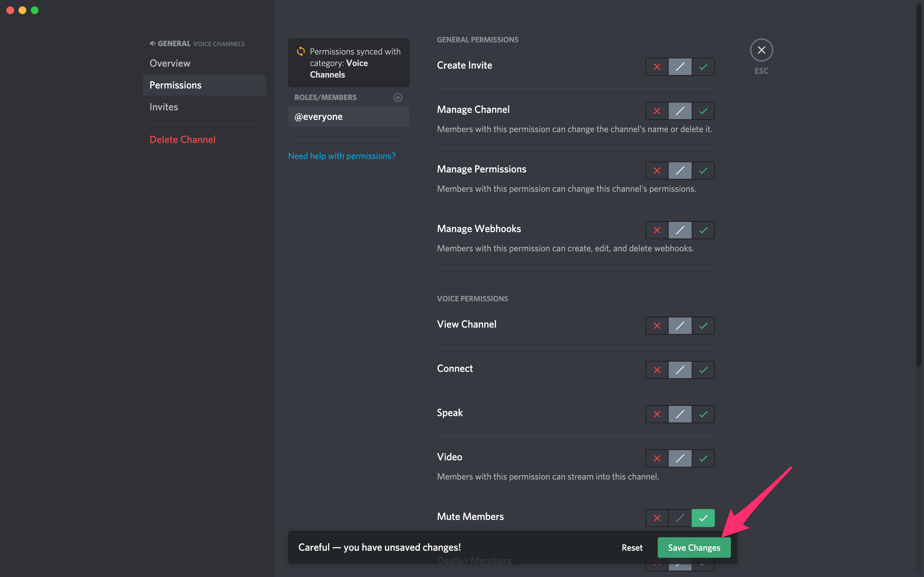Click the allow (checkmark) icon for Manage Channel
This screenshot has width=924, height=577.
[703, 110]
